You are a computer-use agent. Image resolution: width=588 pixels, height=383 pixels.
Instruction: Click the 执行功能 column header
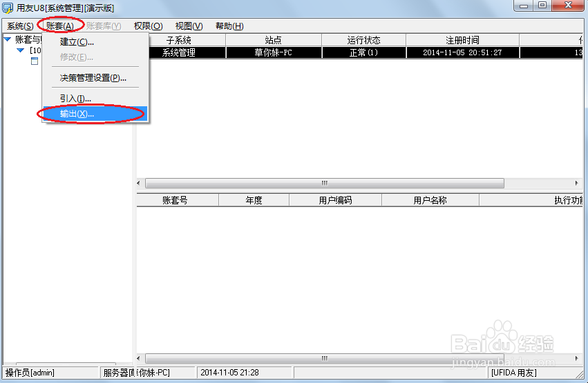point(531,200)
